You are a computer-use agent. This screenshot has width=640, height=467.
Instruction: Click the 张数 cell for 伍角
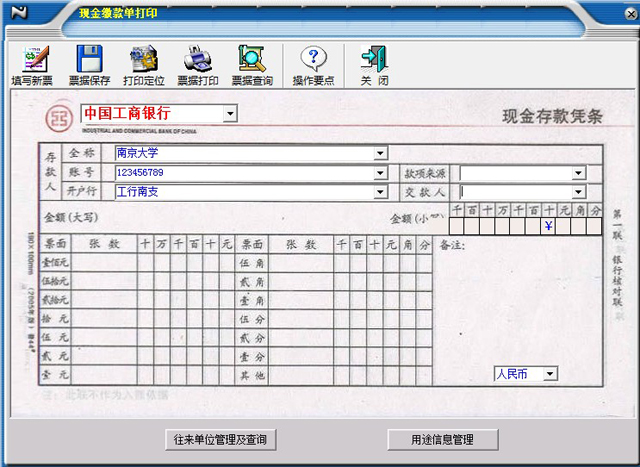(x=301, y=263)
